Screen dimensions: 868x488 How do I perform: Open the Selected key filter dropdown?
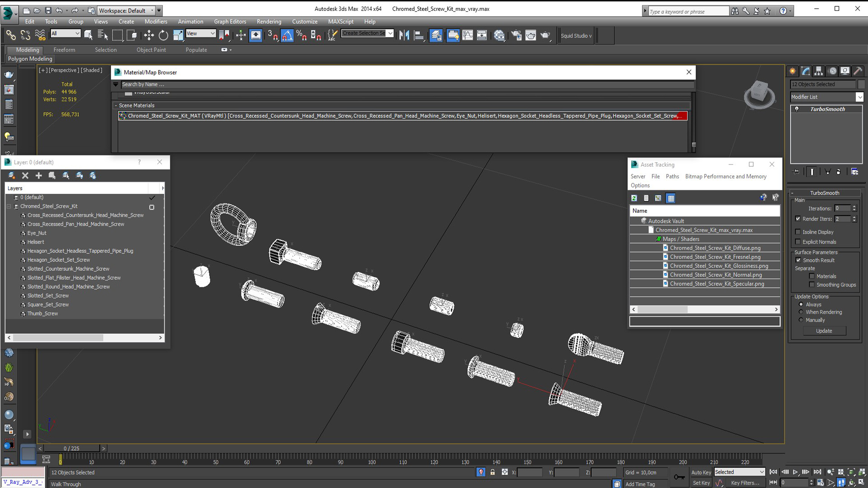(x=739, y=472)
